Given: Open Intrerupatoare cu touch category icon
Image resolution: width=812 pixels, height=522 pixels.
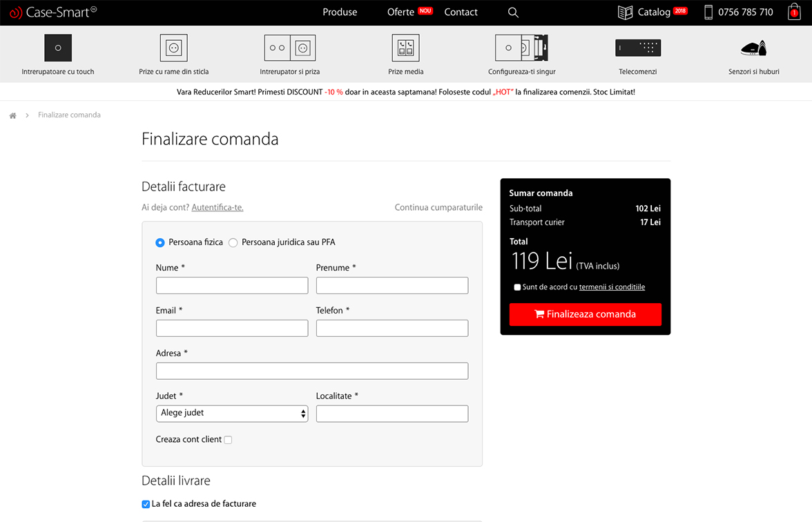Looking at the screenshot, I should point(58,48).
